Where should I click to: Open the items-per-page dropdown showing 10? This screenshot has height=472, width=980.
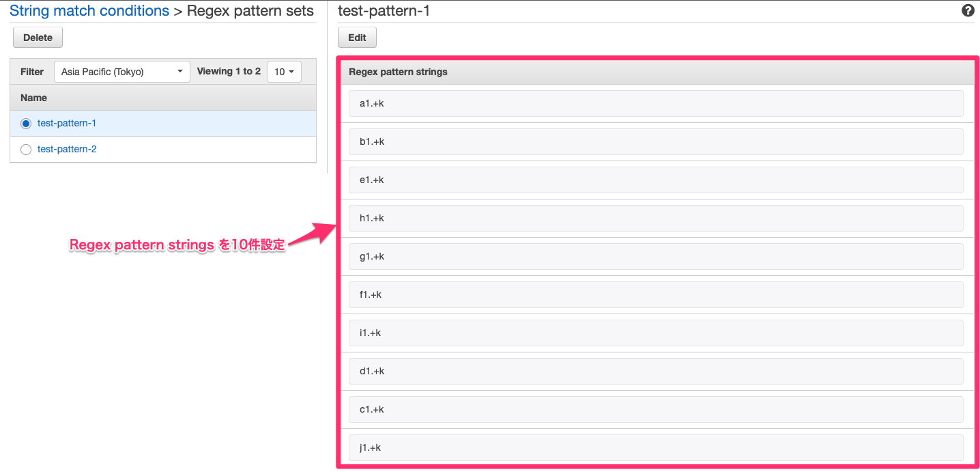[x=284, y=71]
